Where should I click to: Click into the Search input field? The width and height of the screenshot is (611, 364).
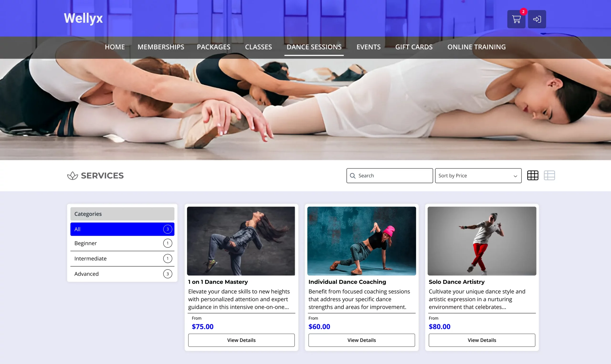394,176
